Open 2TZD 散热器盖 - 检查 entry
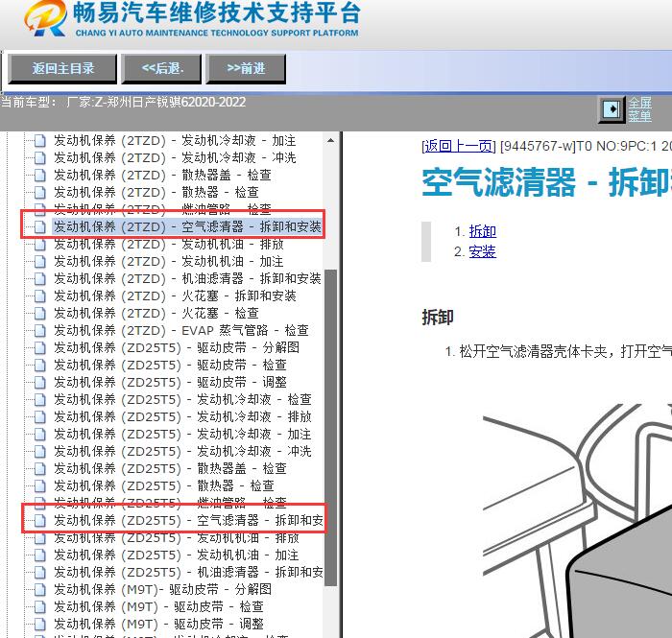This screenshot has width=672, height=638. (162, 175)
